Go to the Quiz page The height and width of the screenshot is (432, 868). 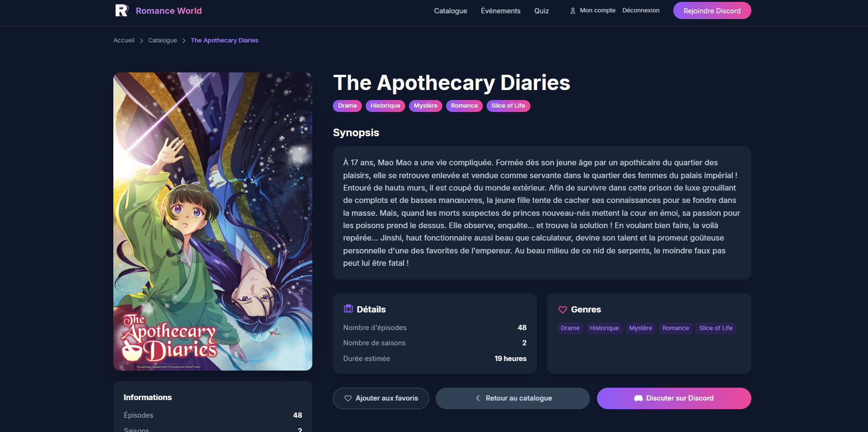pyautogui.click(x=541, y=10)
